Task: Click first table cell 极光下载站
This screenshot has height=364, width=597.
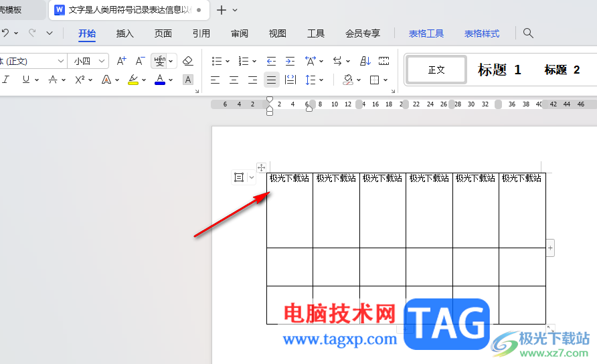Action: coord(289,178)
